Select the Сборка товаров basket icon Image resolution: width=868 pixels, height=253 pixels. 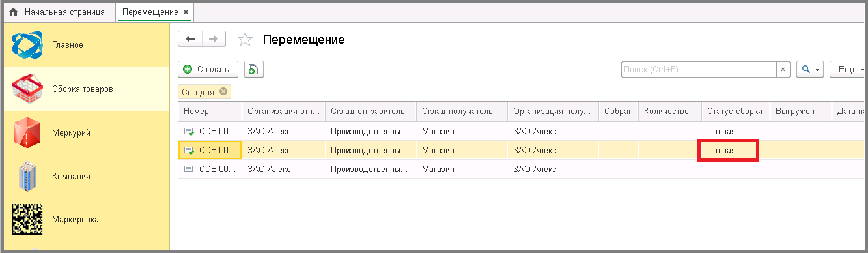(27, 89)
